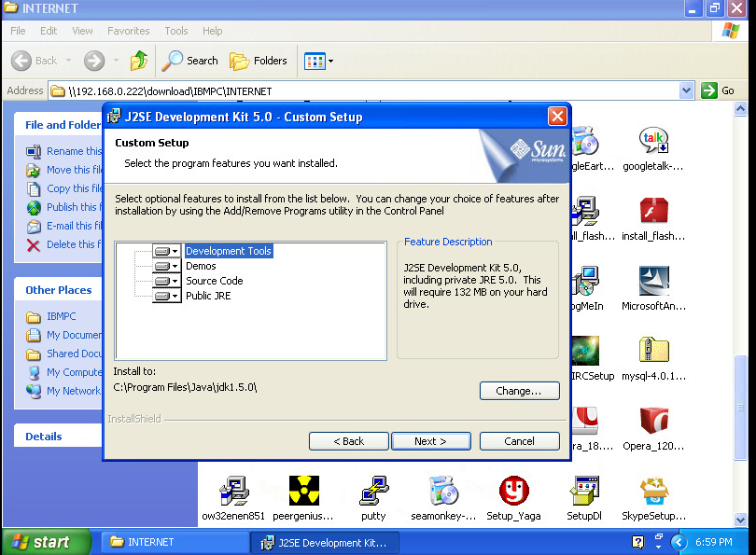Open the putty file icon
This screenshot has width=756, height=555.
pos(373,490)
